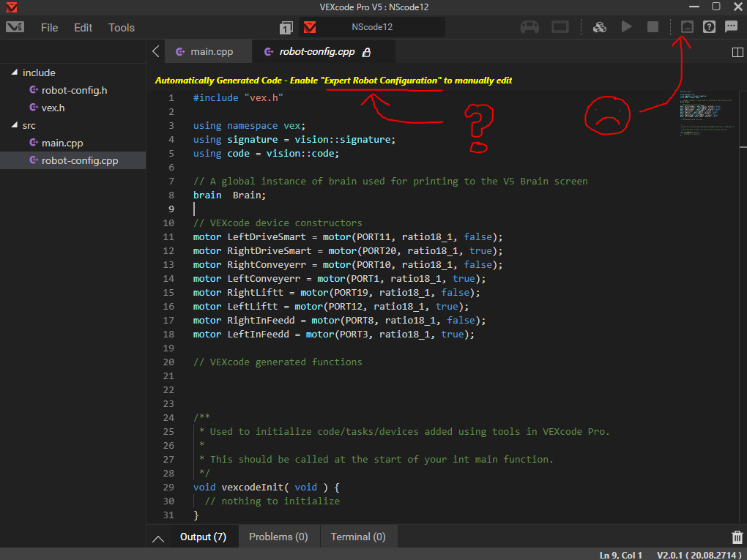Open vex.h in the file tree
This screenshot has width=747, height=560.
[x=53, y=108]
